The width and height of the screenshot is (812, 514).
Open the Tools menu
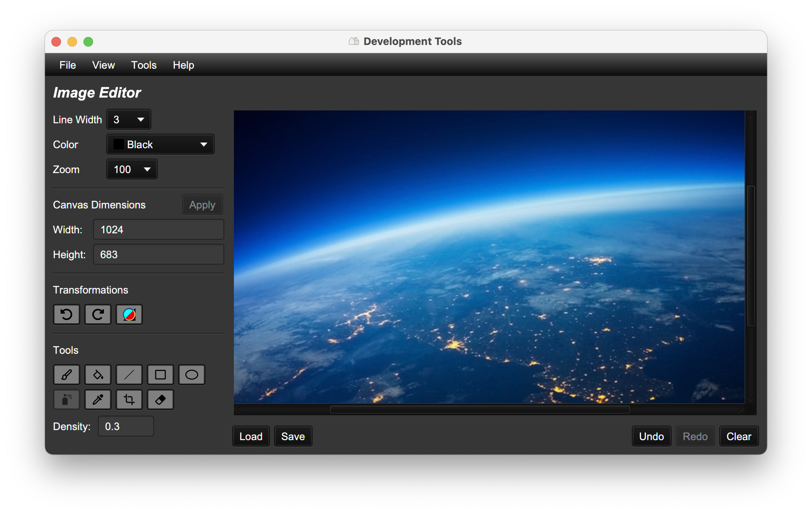tap(144, 65)
